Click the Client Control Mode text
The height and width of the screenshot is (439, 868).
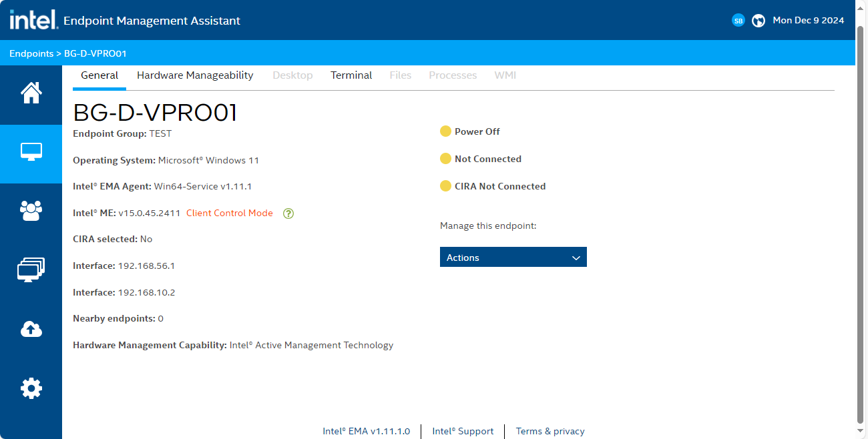pos(230,213)
